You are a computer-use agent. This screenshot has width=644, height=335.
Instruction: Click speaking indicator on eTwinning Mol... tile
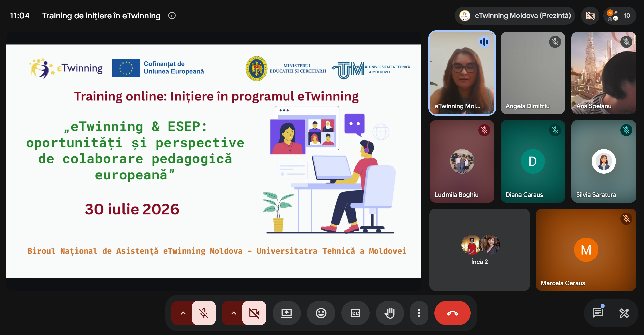click(484, 42)
